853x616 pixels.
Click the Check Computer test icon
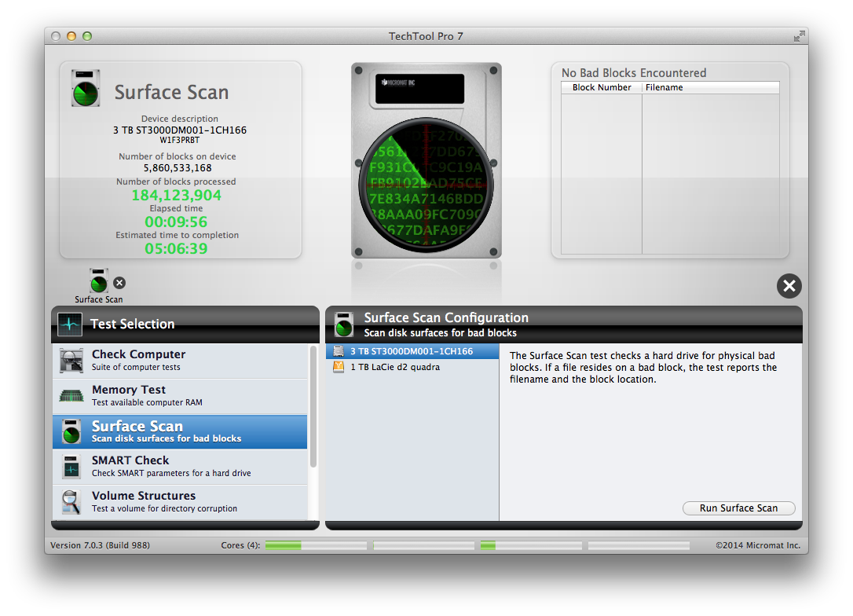(71, 361)
